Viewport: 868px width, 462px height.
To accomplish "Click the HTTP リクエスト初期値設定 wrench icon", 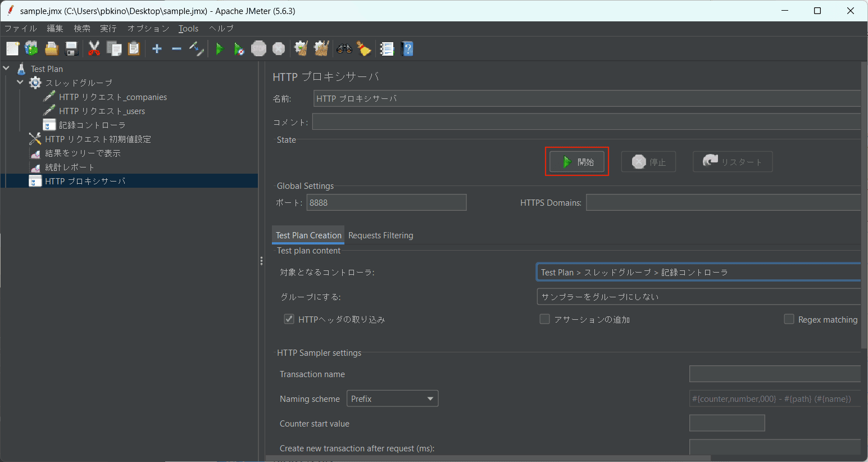I will (35, 139).
